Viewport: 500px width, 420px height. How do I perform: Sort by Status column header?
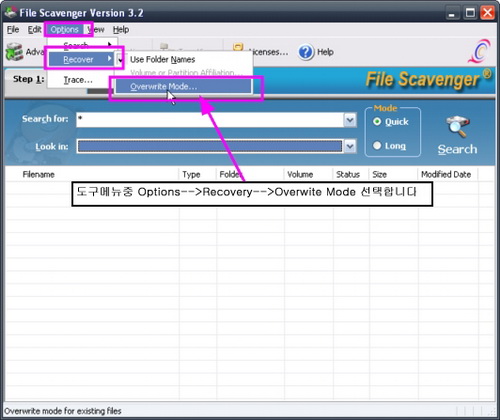pos(348,174)
